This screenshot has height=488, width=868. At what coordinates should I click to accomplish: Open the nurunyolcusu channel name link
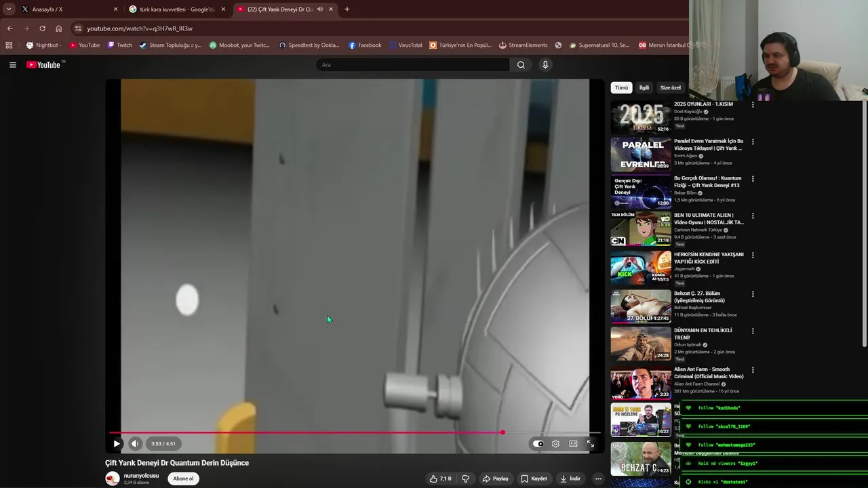point(141,476)
